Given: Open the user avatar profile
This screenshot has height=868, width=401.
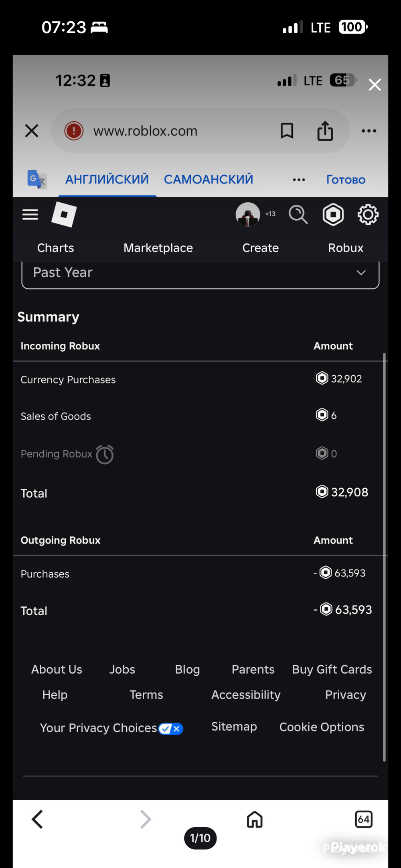Looking at the screenshot, I should (248, 214).
